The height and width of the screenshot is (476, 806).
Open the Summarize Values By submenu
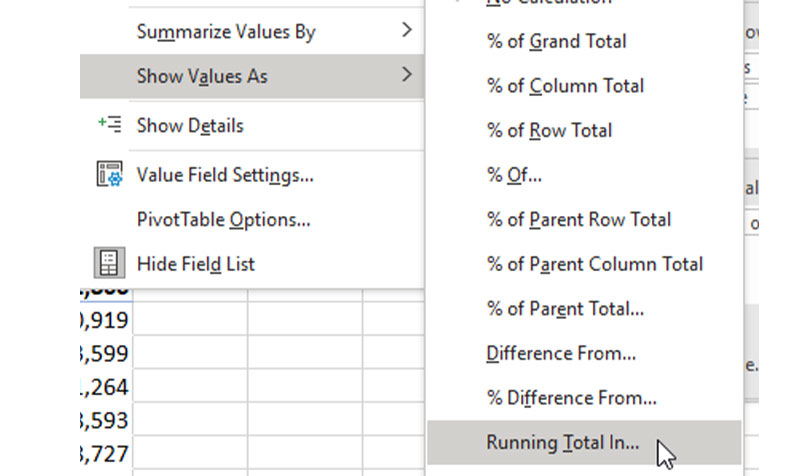[x=252, y=31]
